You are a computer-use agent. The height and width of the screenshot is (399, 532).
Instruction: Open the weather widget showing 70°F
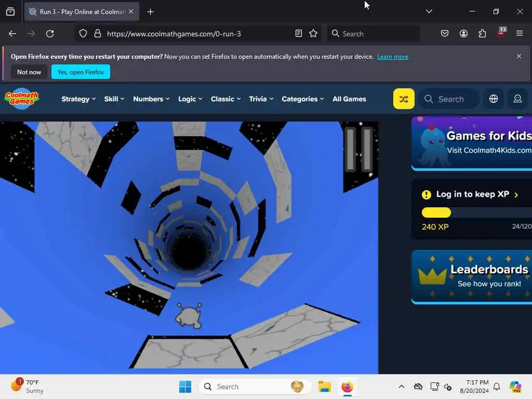(x=27, y=386)
